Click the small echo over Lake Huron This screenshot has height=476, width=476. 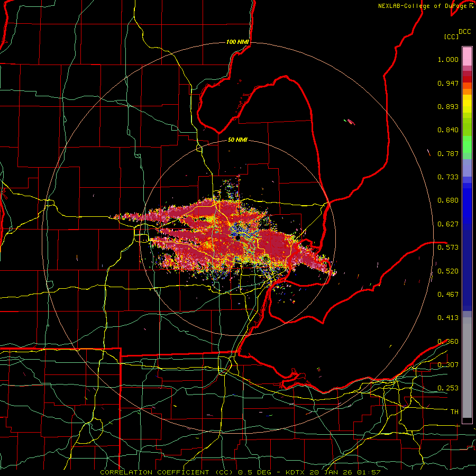(x=350, y=122)
